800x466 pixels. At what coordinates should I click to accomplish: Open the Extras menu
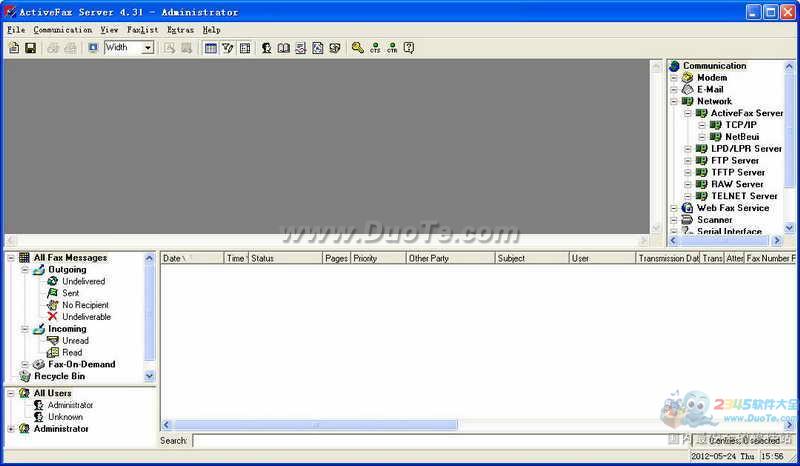[180, 30]
